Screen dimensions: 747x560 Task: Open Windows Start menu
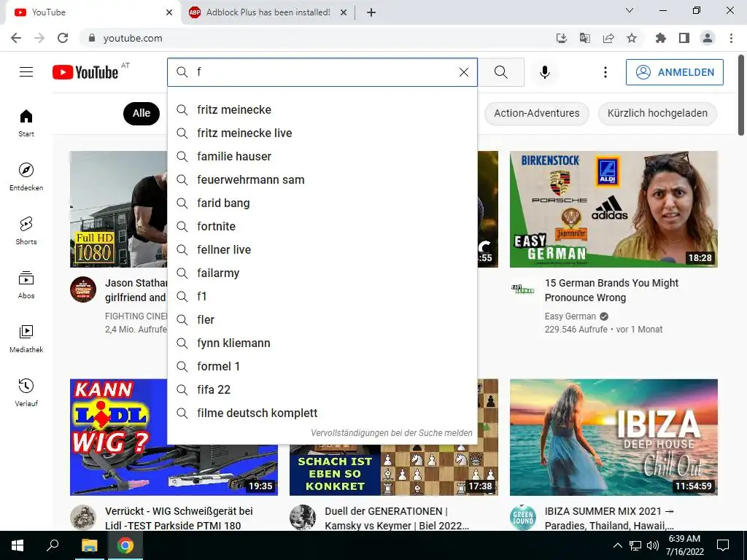coord(18,545)
